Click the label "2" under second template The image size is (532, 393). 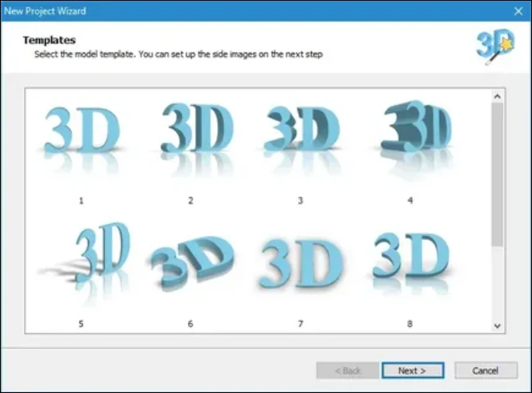(191, 200)
